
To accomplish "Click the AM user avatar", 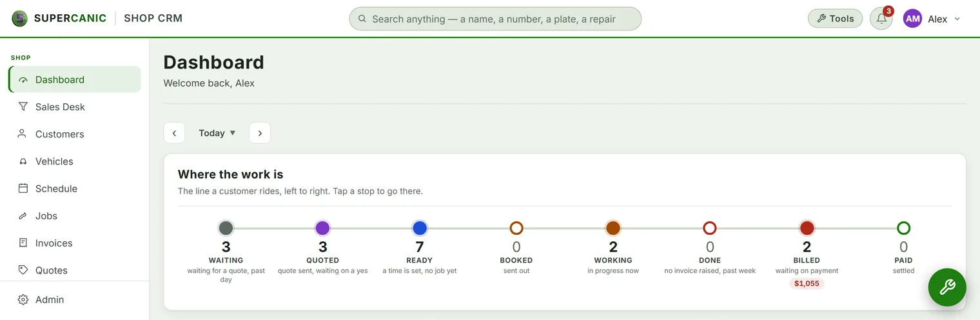I will point(913,19).
